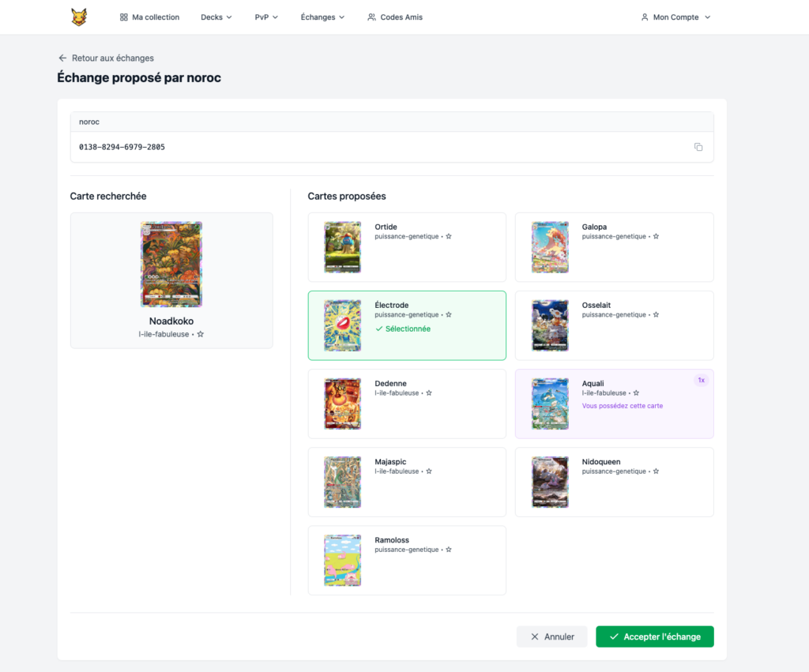Click the grid icon beside Ma collection

pos(124,17)
